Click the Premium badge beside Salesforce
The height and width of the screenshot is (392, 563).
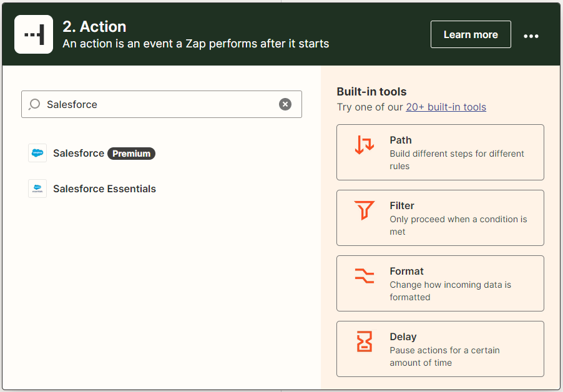click(x=131, y=154)
